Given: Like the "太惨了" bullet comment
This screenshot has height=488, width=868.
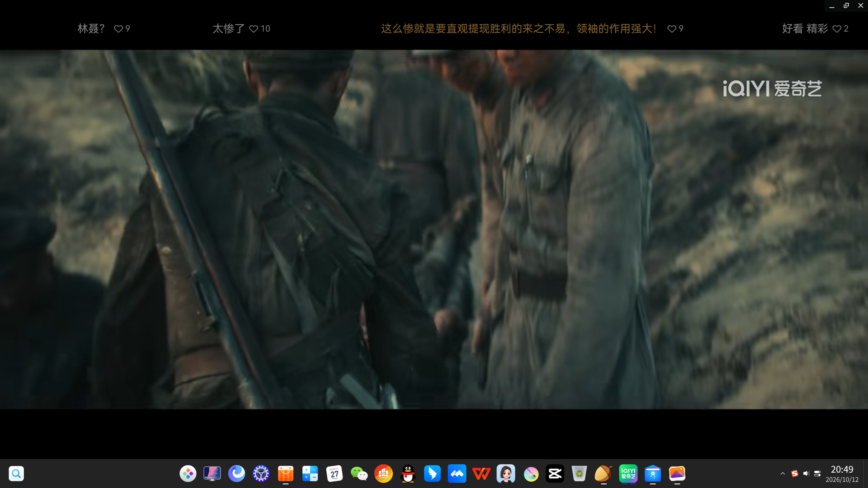Looking at the screenshot, I should pyautogui.click(x=253, y=29).
